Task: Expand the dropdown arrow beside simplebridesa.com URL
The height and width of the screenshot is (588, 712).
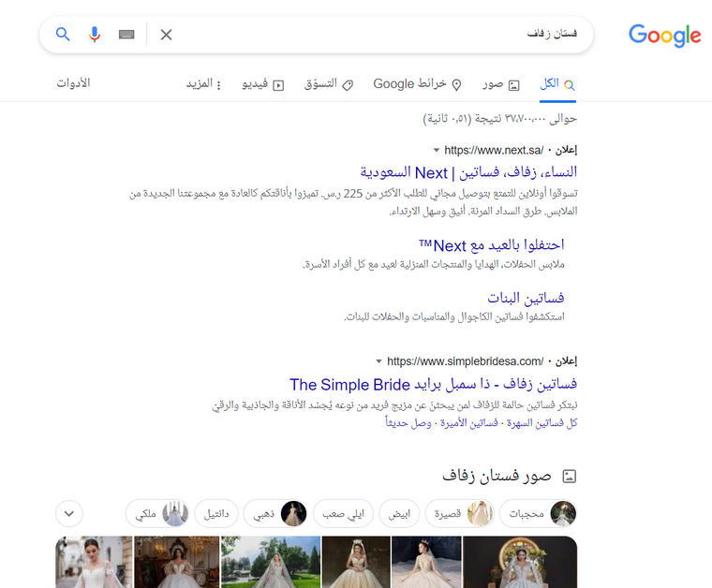Action: (x=378, y=361)
